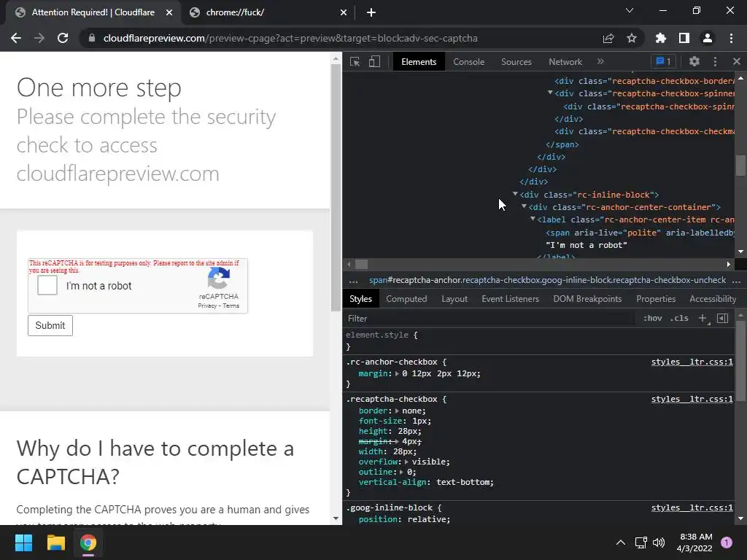
Task: Open the reCAPTCHA Terms link
Action: pyautogui.click(x=231, y=306)
